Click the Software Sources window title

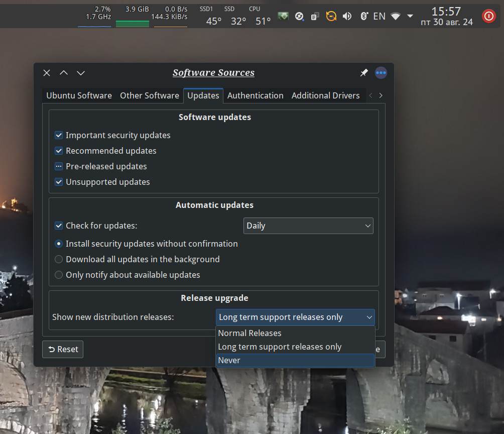[x=213, y=73]
